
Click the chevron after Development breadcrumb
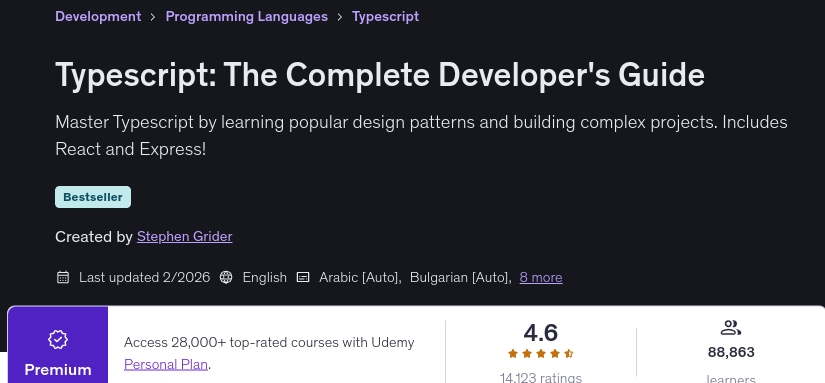coord(153,17)
